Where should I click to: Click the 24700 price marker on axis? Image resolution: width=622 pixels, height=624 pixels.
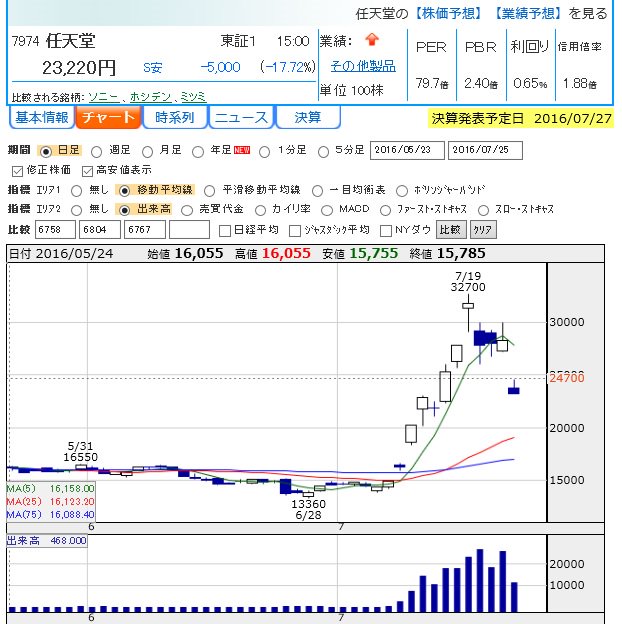click(567, 378)
